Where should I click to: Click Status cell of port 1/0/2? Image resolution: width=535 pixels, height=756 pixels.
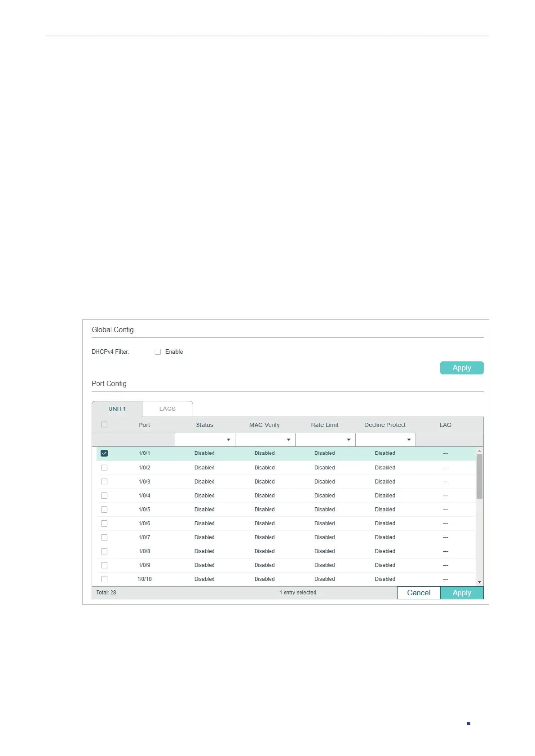(204, 467)
